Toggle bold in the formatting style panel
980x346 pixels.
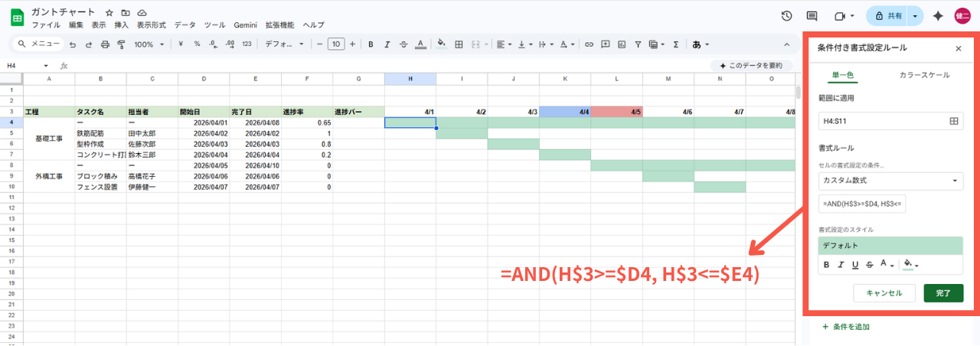[x=826, y=265]
